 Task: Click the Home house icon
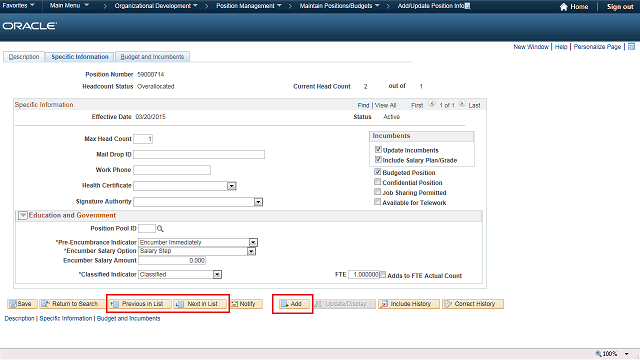click(564, 7)
